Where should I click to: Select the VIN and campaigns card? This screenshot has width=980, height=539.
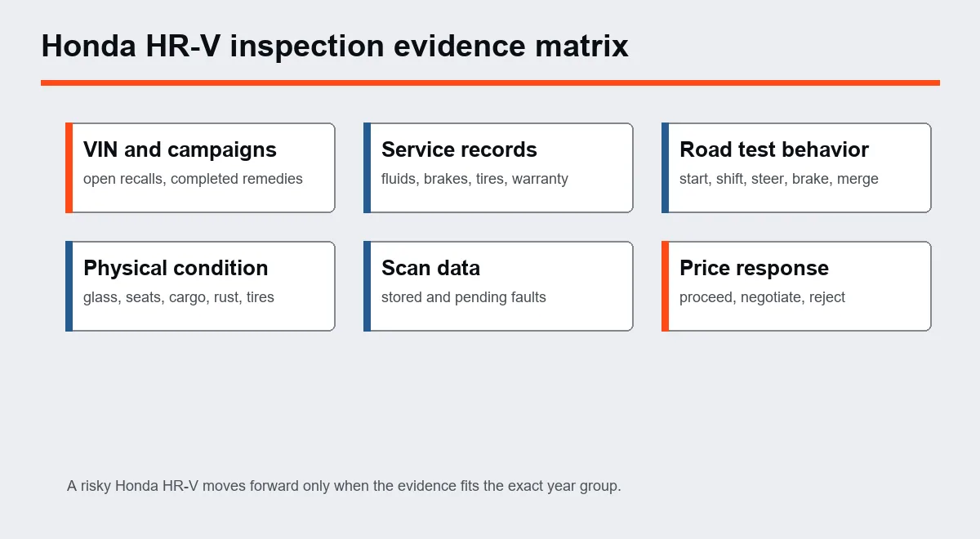pos(200,167)
